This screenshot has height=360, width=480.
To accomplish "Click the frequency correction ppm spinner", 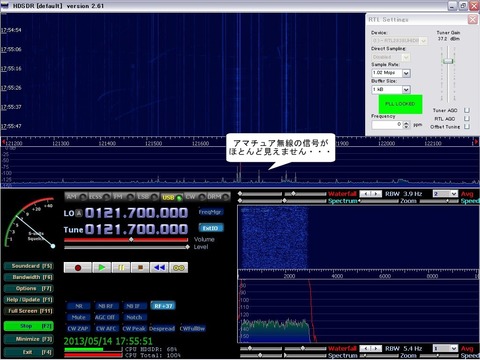I will click(x=406, y=125).
